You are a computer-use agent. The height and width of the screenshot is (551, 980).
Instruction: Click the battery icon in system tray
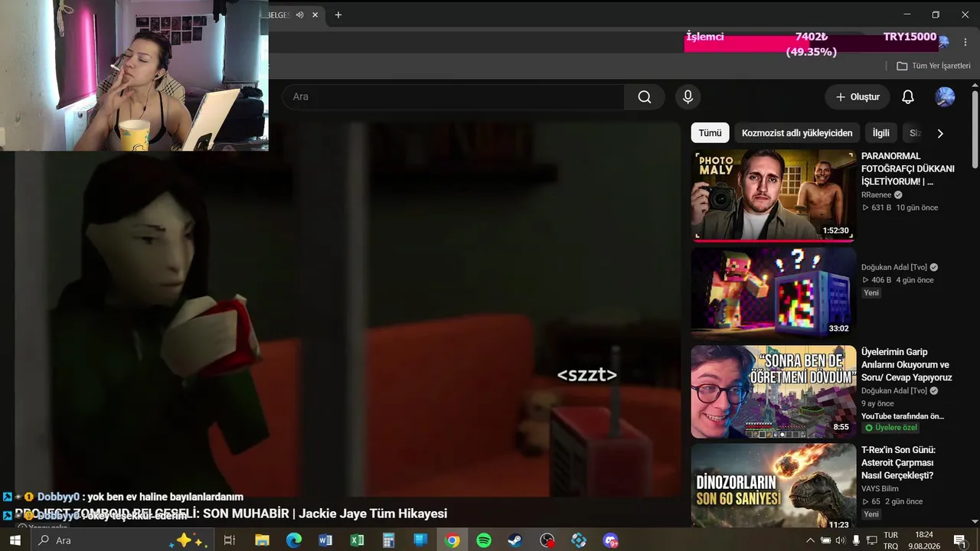coord(825,540)
